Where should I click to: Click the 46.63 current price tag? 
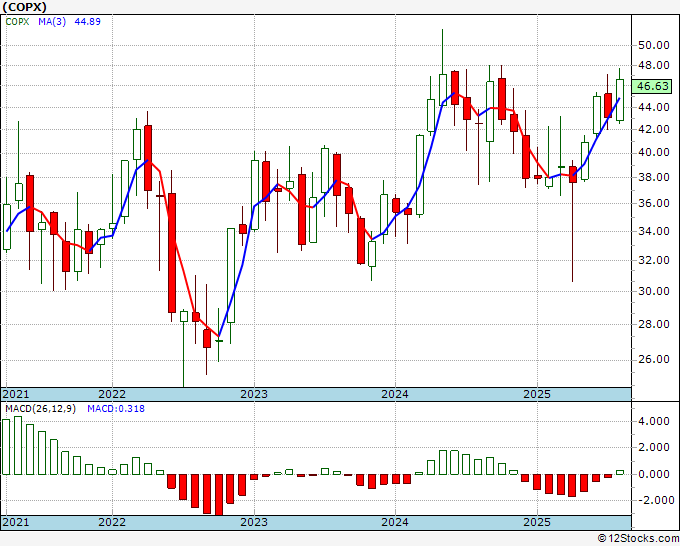652,86
